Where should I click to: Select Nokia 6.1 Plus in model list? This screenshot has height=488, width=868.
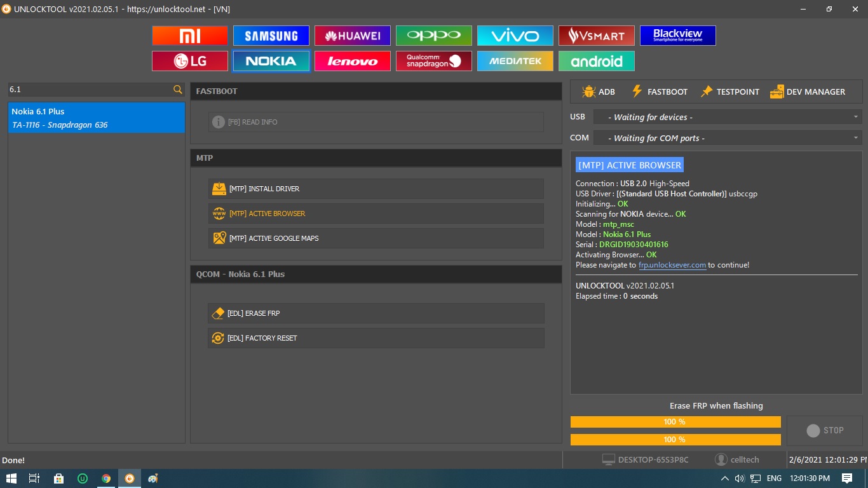[97, 118]
